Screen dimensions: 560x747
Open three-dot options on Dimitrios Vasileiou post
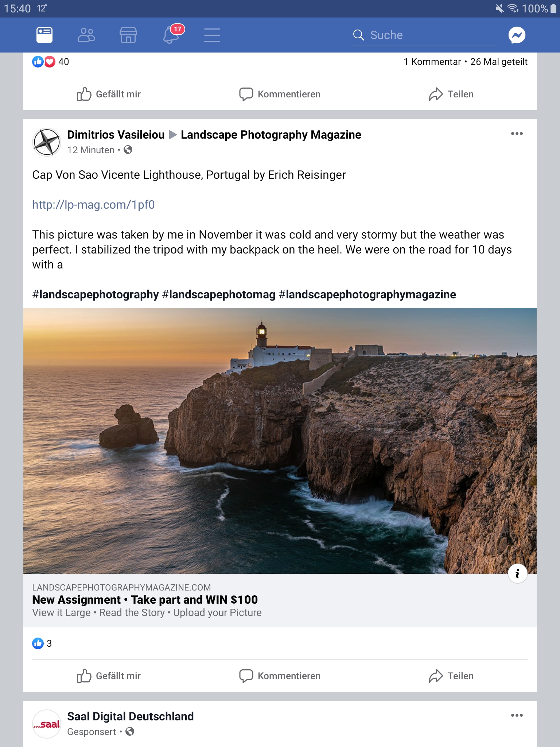pos(517,133)
